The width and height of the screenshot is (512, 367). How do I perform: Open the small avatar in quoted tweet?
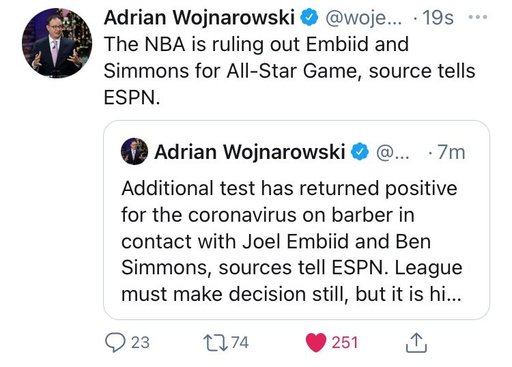134,151
